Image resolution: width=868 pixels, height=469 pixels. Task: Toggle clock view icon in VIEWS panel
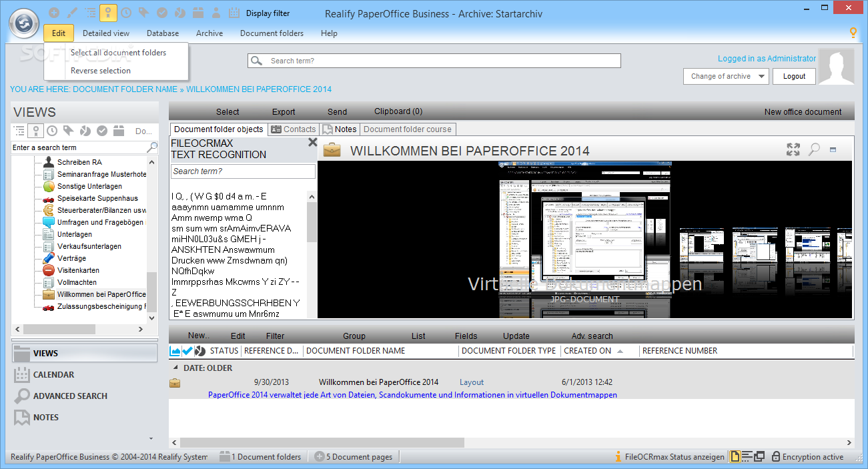(53, 131)
